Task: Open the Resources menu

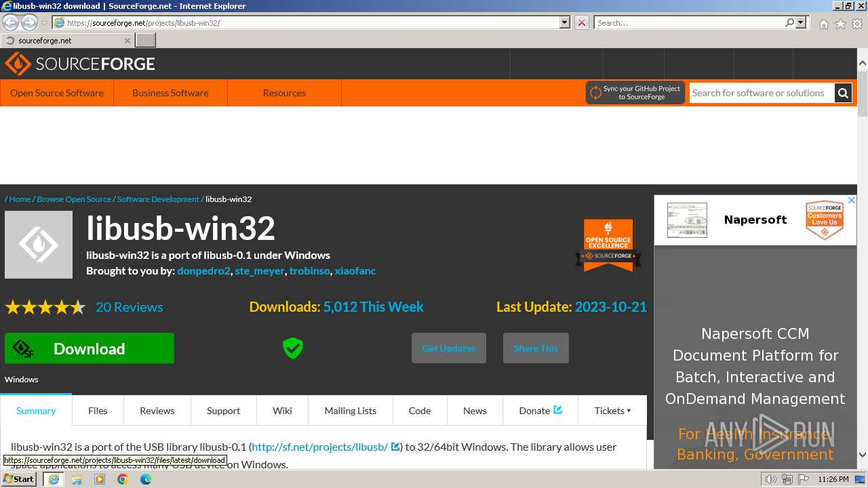Action: tap(284, 93)
